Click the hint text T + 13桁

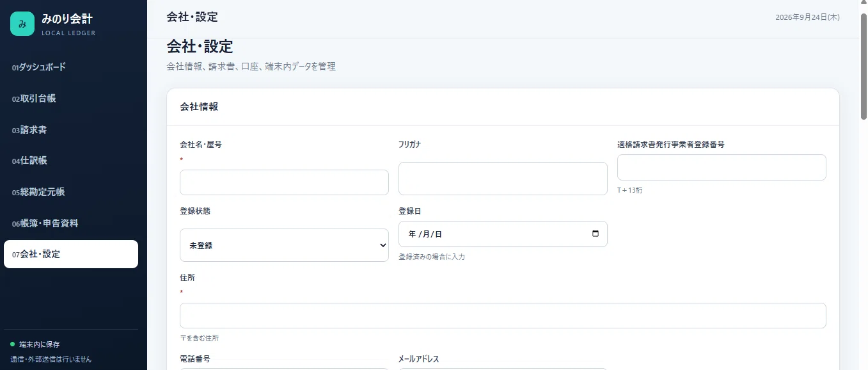(x=630, y=190)
